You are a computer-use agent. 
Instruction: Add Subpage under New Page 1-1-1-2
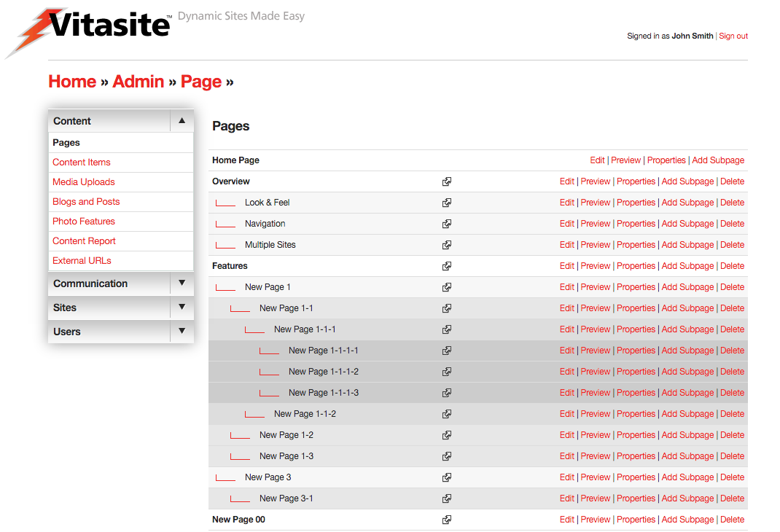687,372
